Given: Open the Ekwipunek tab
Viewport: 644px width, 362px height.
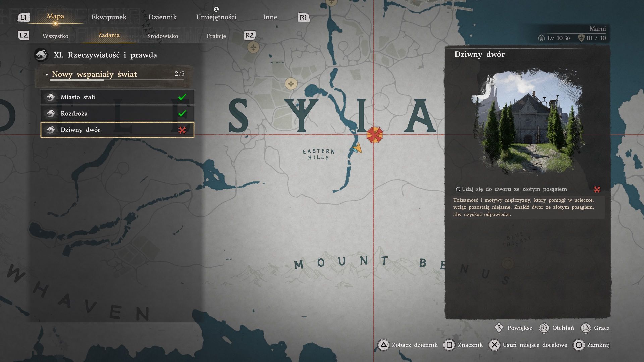Looking at the screenshot, I should click(x=109, y=17).
